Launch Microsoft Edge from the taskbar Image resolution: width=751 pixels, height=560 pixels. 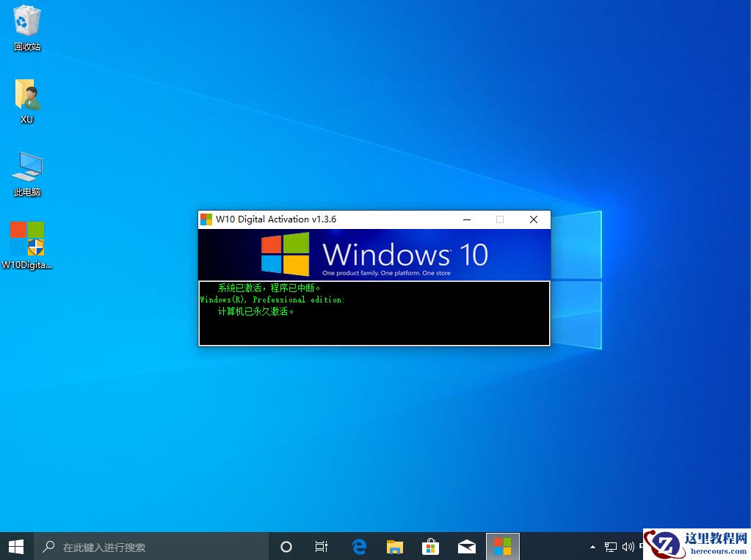[359, 547]
